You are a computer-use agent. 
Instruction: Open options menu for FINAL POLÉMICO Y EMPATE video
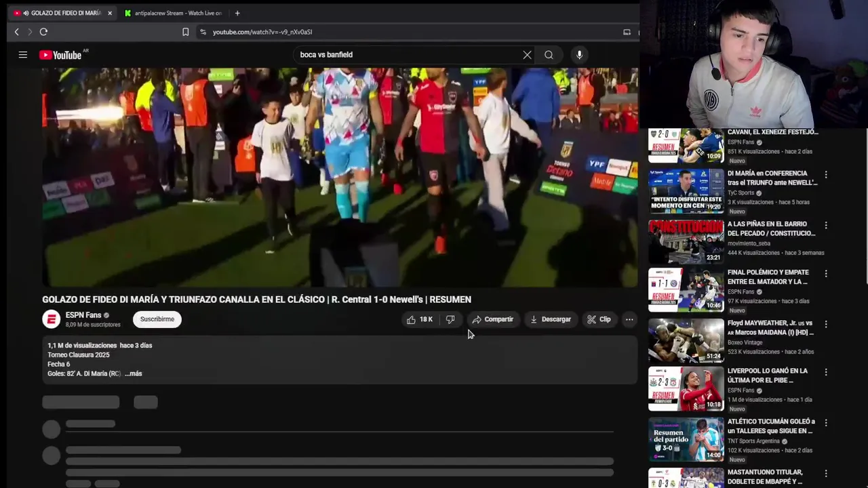pyautogui.click(x=825, y=274)
